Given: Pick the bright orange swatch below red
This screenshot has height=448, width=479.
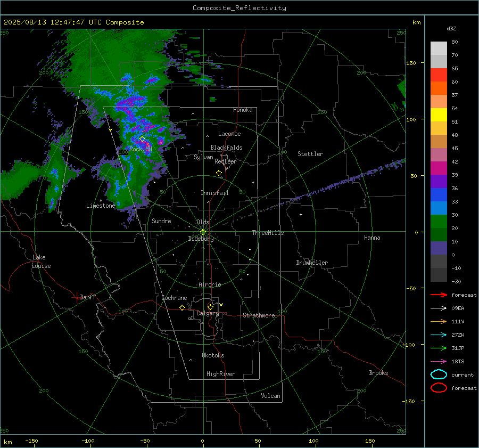Looking at the screenshot, I should pos(439,88).
